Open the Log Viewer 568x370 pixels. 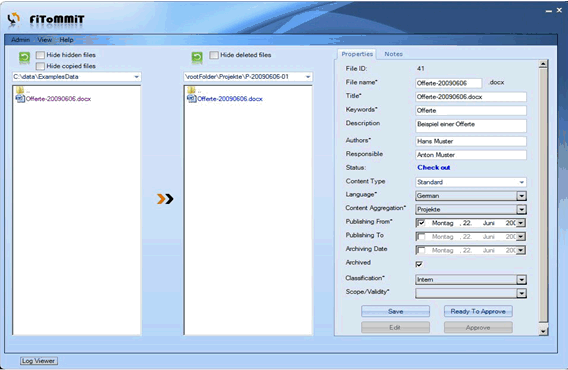pyautogui.click(x=38, y=361)
